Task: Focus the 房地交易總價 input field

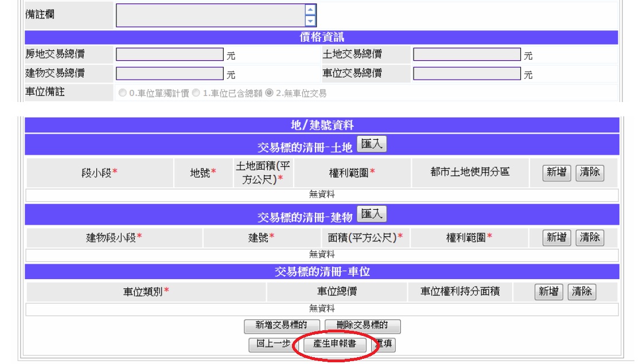Action: [x=170, y=55]
